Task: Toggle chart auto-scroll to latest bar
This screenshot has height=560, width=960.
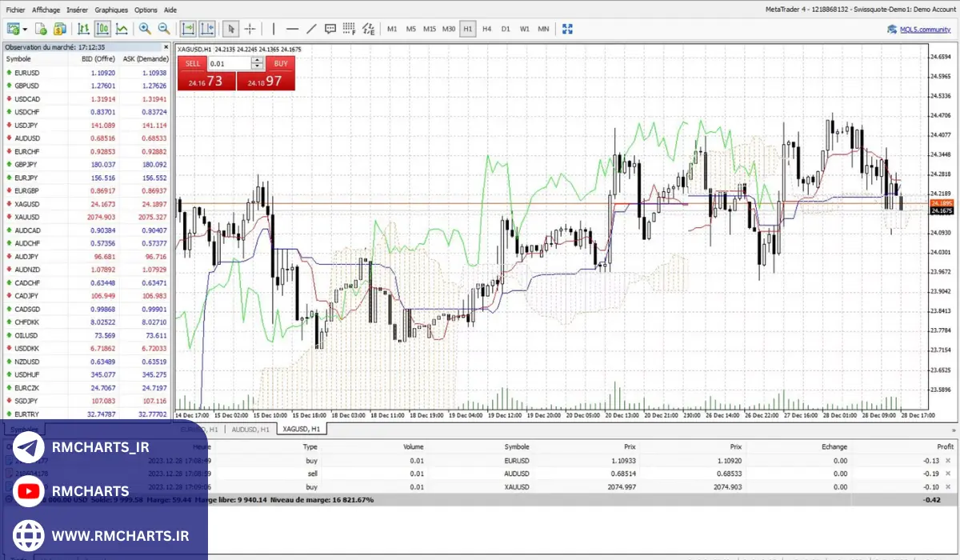Action: click(188, 29)
